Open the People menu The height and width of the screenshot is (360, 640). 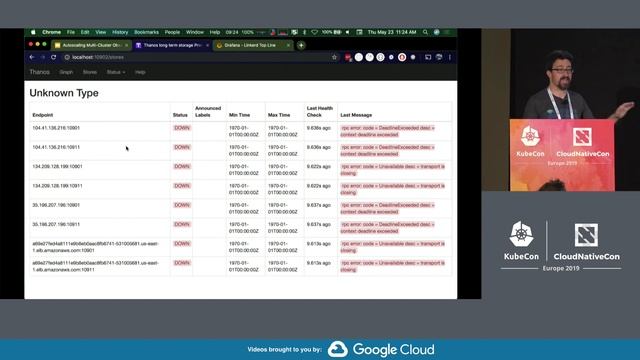pos(172,32)
